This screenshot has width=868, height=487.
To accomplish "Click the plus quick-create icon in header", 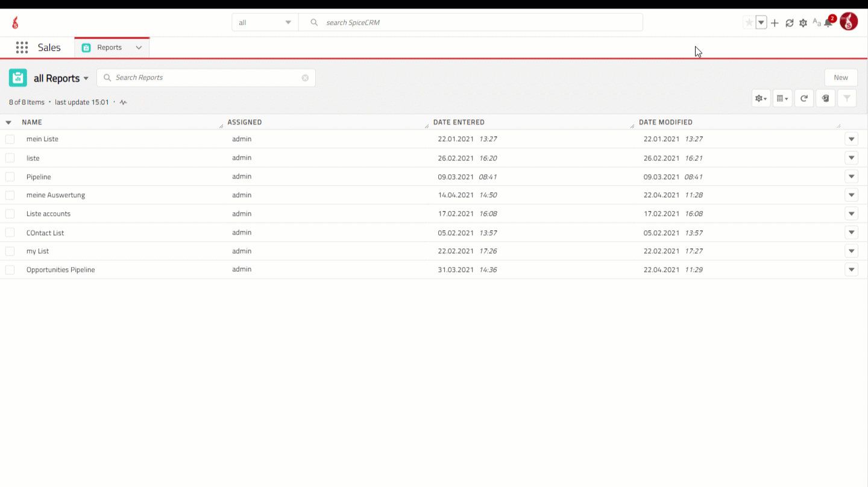I will (775, 23).
